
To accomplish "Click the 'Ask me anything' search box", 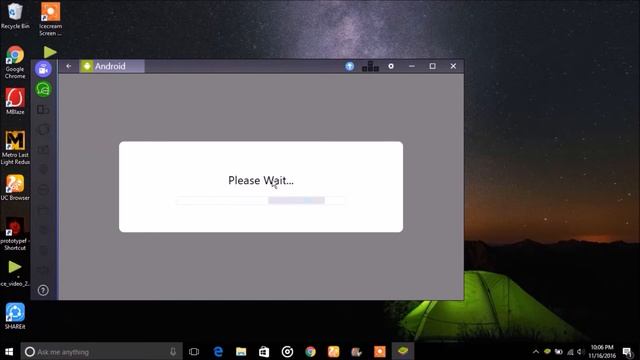I will (101, 351).
